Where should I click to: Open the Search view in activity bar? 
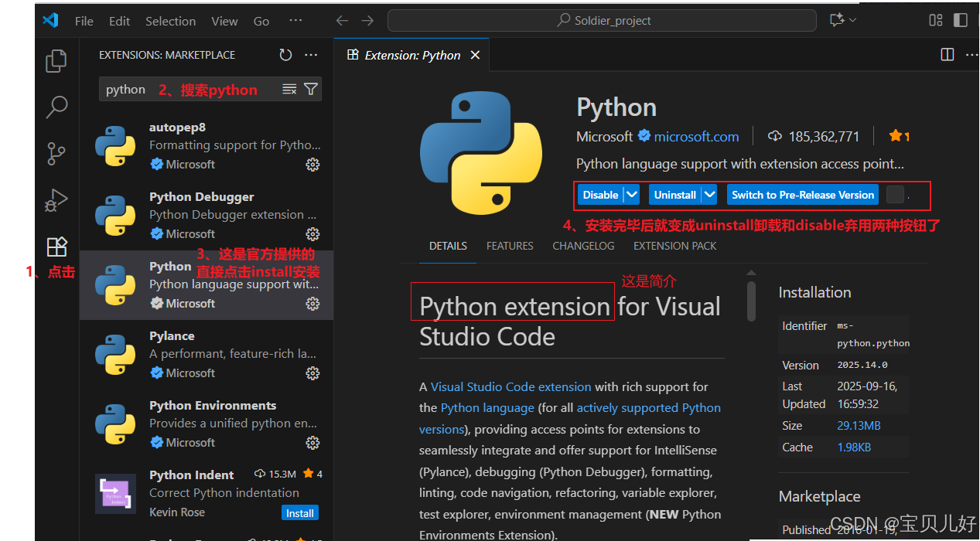coord(56,107)
